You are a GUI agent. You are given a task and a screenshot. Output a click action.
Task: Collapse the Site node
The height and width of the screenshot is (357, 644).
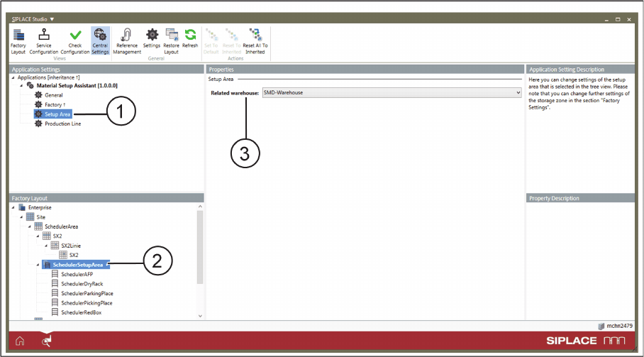tap(21, 217)
